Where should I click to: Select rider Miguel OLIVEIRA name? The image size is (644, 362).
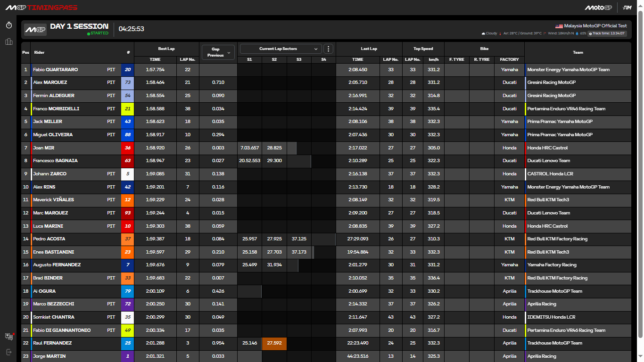[52, 135]
